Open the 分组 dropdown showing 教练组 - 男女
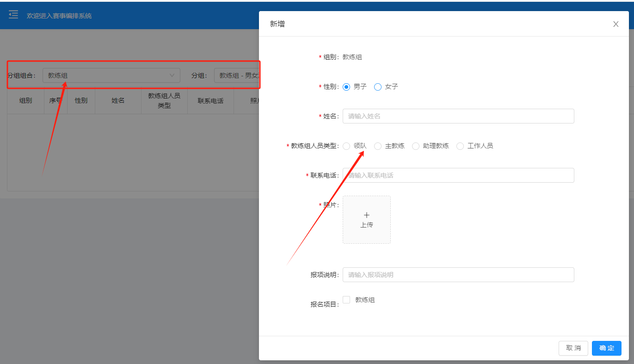Image resolution: width=634 pixels, height=364 pixels. coord(236,75)
